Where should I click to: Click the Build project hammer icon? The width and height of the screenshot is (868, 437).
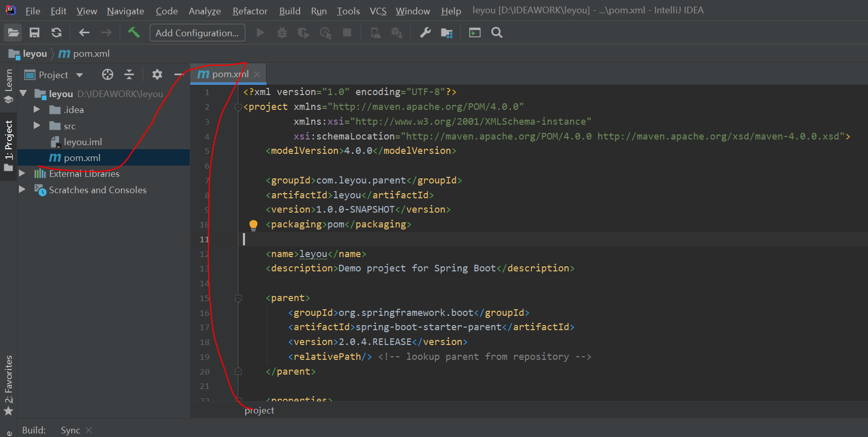coord(133,33)
